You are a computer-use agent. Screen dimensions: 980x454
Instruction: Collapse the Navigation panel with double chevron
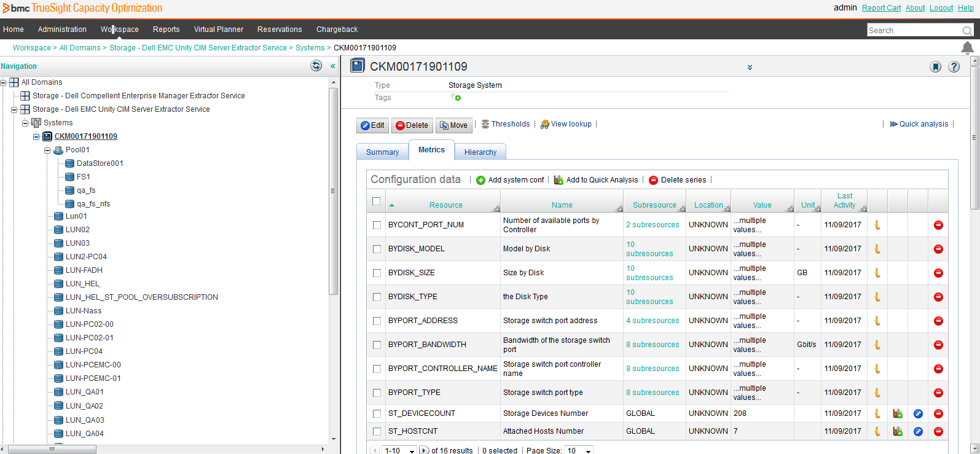point(332,66)
